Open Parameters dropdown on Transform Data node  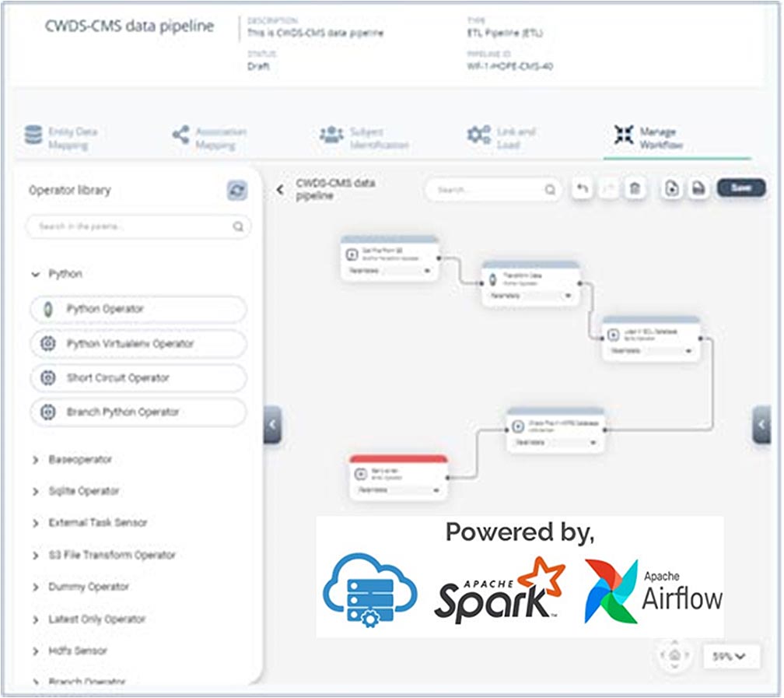pyautogui.click(x=530, y=296)
